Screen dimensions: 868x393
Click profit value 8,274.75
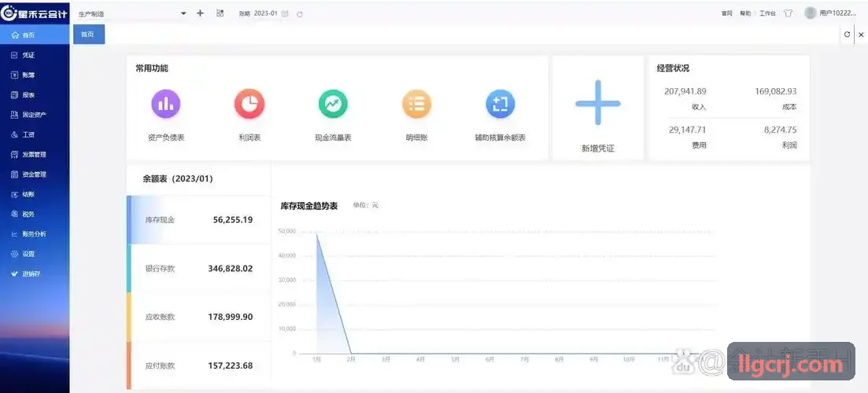[x=780, y=130]
